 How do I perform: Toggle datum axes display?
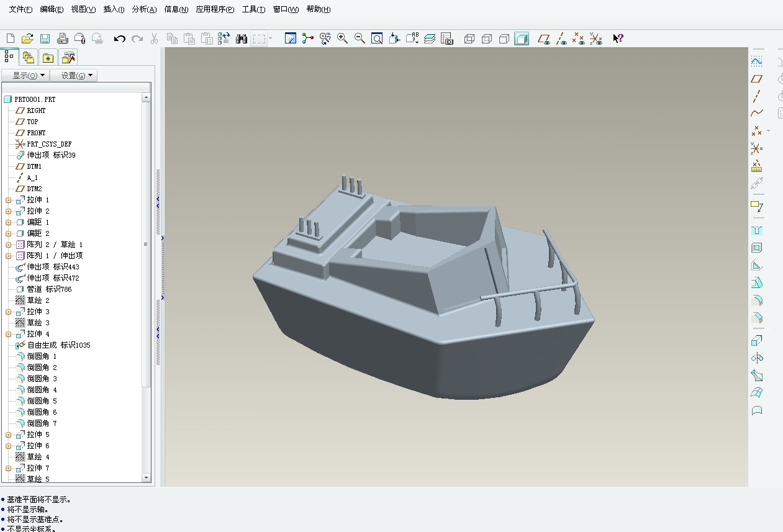coord(561,38)
